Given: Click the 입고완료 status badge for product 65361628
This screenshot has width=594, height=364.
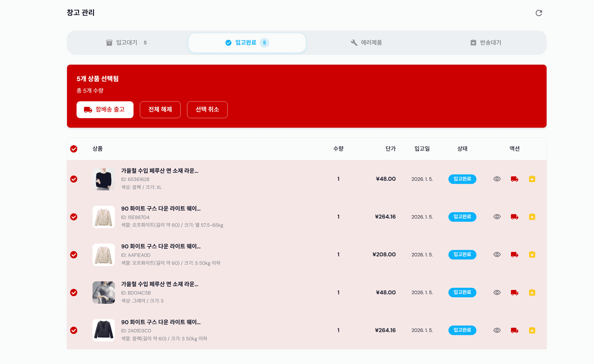Looking at the screenshot, I should [462, 179].
